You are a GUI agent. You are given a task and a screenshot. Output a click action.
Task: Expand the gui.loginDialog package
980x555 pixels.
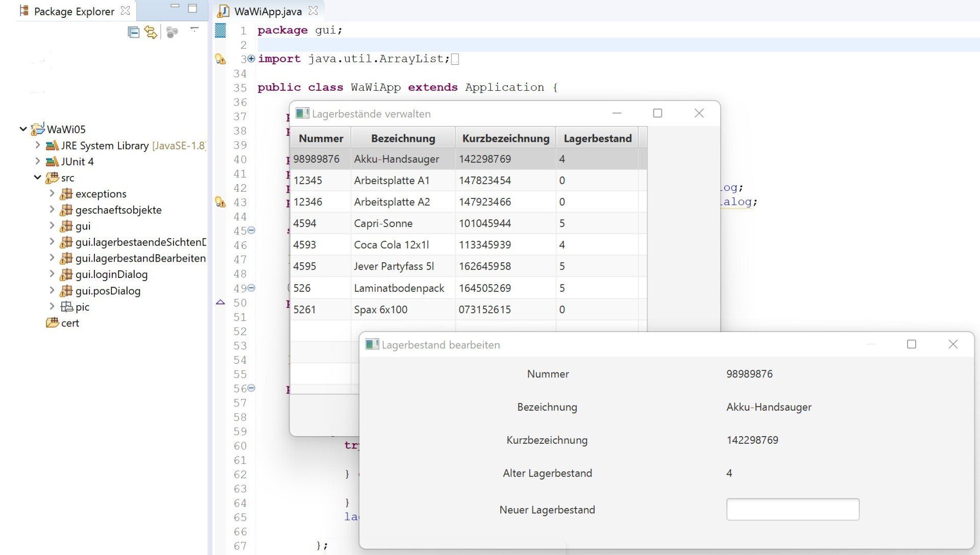click(52, 274)
